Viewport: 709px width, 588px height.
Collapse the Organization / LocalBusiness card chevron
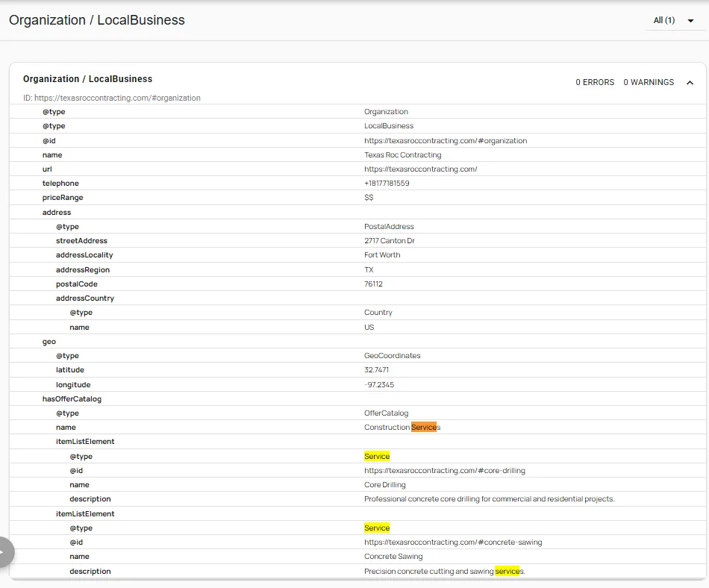(x=690, y=82)
